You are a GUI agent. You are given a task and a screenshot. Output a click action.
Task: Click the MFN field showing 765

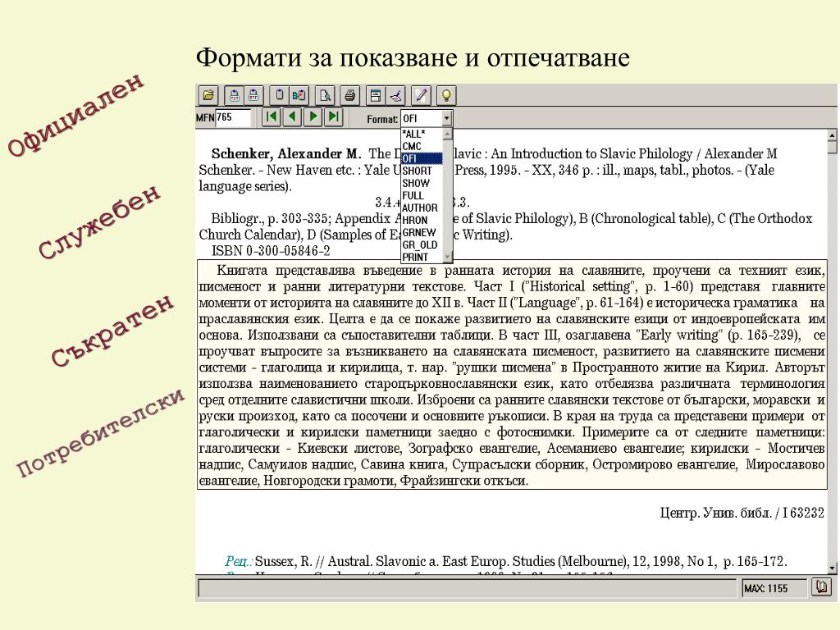(232, 117)
